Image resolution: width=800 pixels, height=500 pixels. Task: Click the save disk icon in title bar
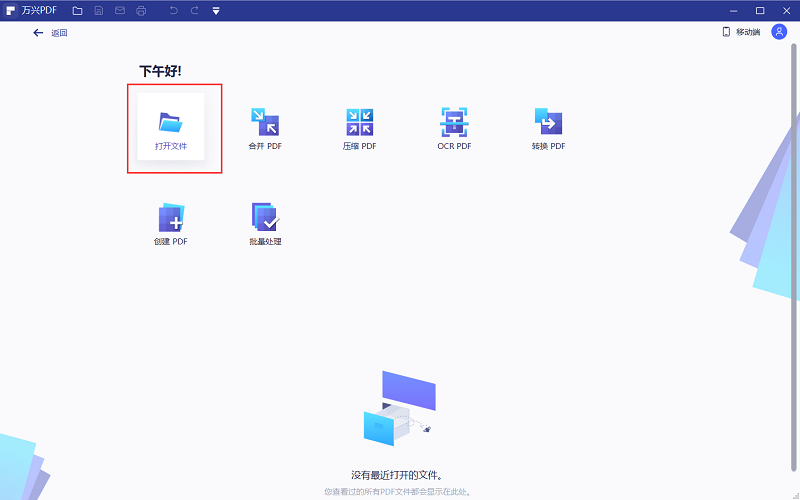click(98, 10)
